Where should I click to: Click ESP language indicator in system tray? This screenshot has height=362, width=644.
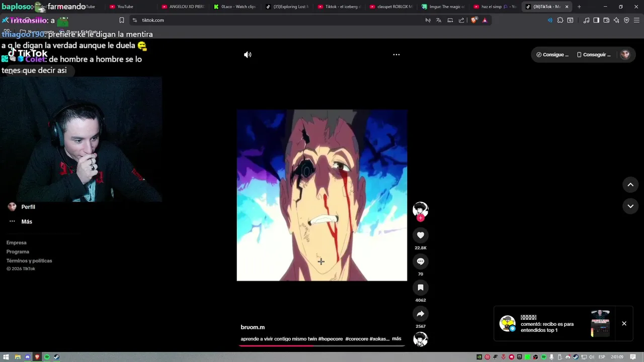pyautogui.click(x=602, y=357)
